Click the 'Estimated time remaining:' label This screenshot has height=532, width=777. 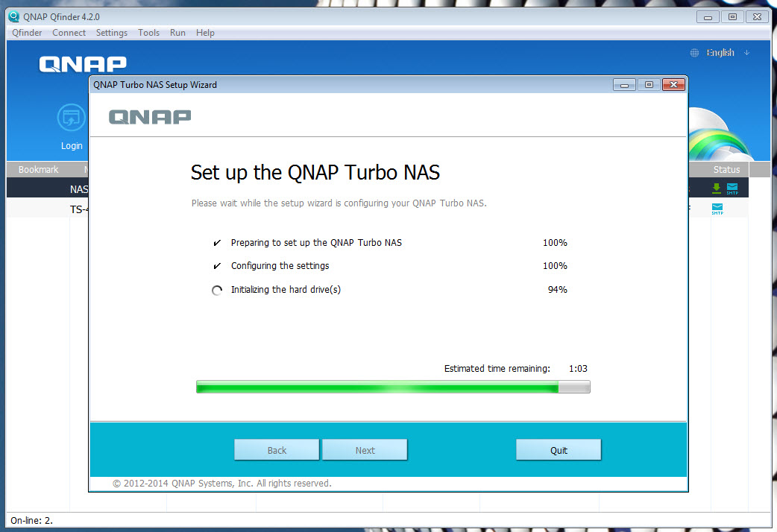pos(497,369)
